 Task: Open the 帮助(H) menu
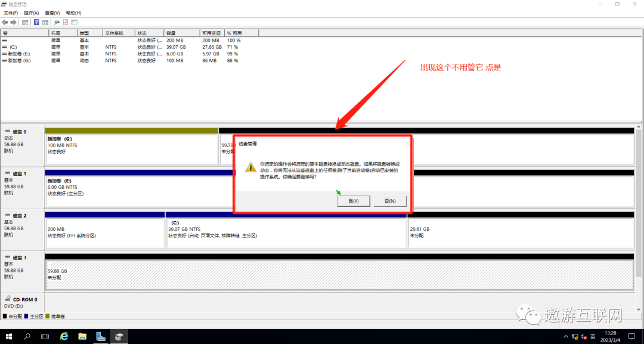point(73,13)
